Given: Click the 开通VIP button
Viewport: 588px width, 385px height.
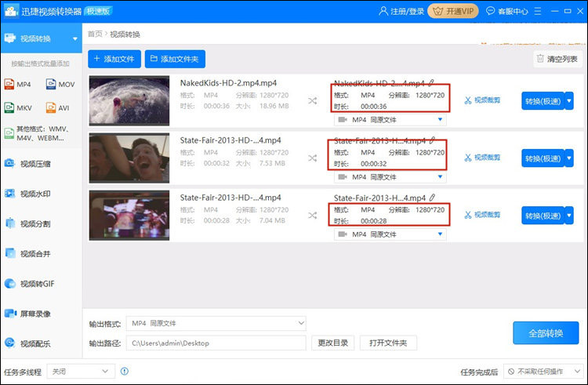Looking at the screenshot, I should (453, 11).
